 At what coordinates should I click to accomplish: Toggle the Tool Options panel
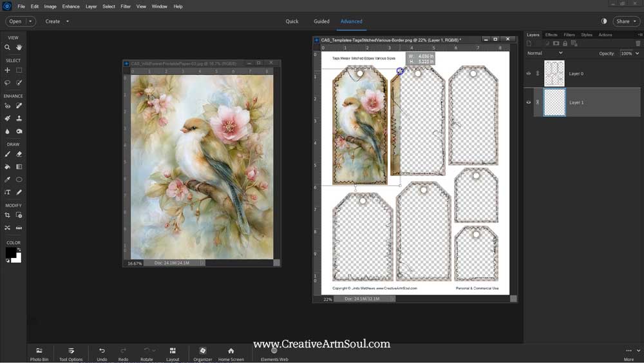(x=71, y=354)
